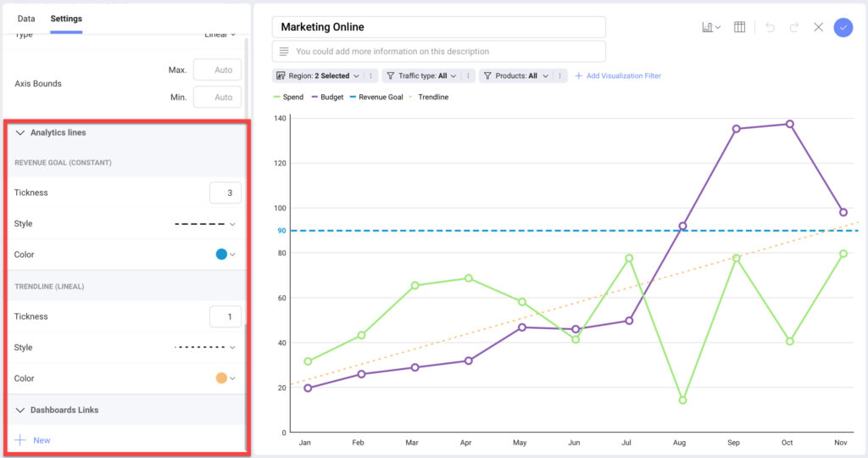Screen dimensions: 868x458
Task: Expand the Traffic type: All dropdown
Action: 421,75
